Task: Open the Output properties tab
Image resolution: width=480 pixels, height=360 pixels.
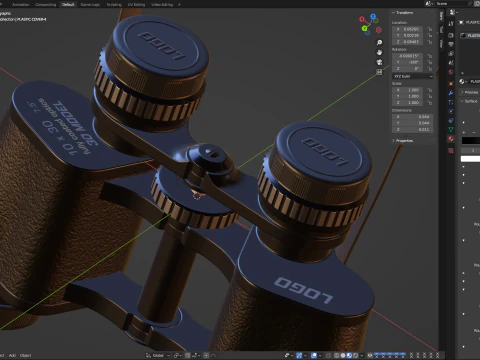Action: coord(451,44)
